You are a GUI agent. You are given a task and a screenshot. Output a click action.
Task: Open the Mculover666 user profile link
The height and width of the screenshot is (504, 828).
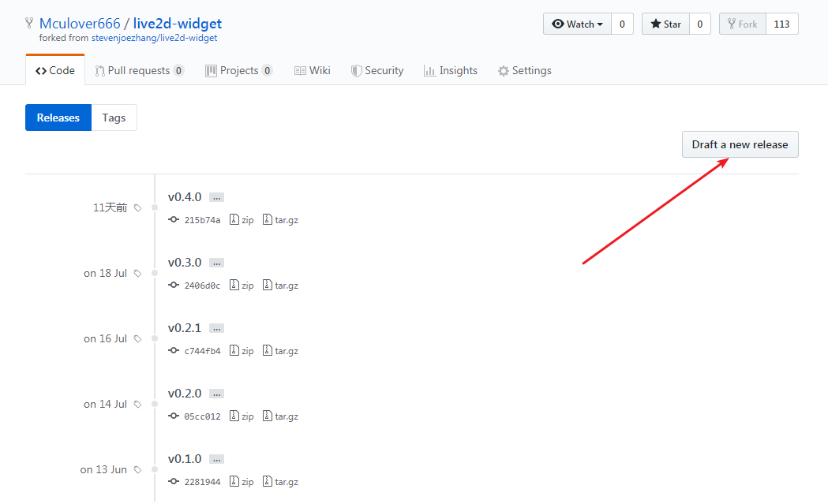(x=80, y=24)
